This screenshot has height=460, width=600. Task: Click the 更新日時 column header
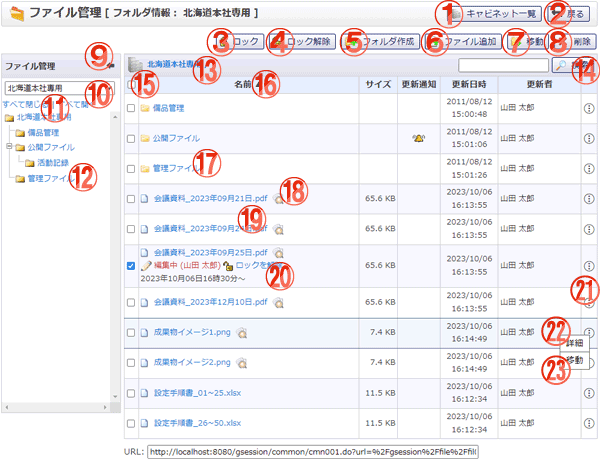(x=469, y=84)
